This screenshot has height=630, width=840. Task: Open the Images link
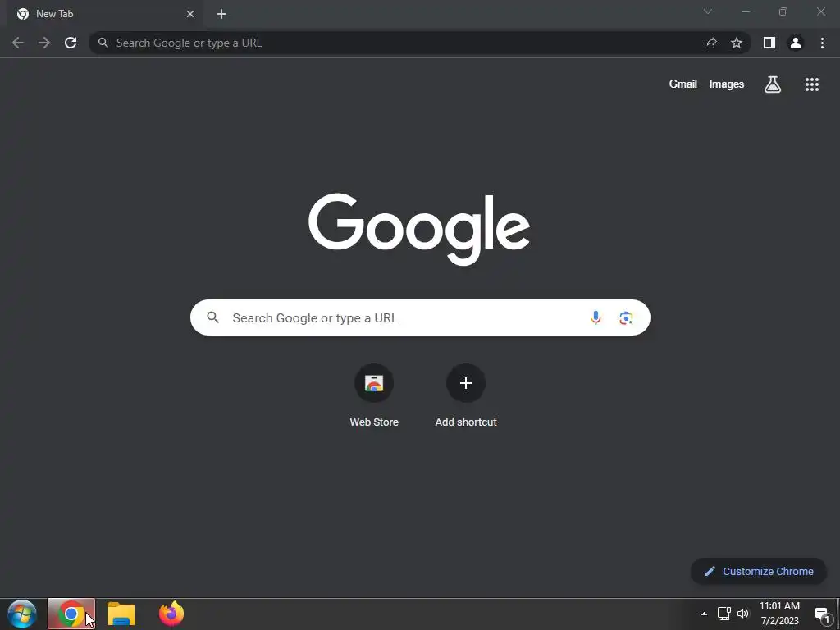[x=727, y=84]
